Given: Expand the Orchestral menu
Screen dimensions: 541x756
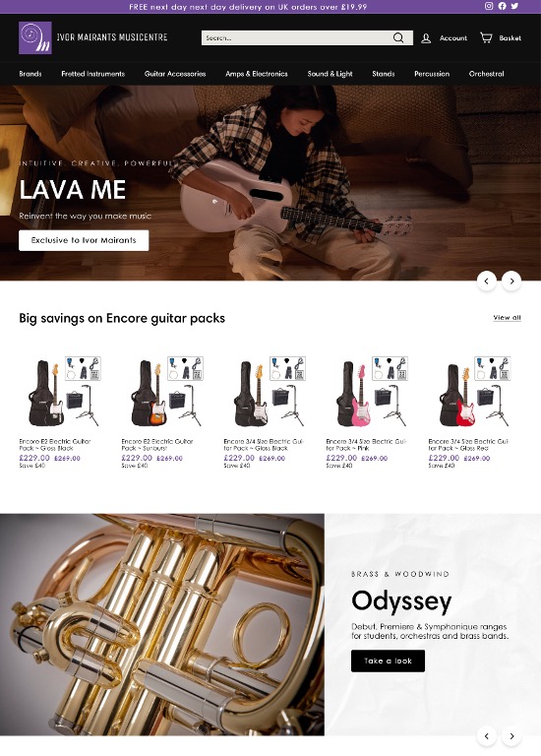Looking at the screenshot, I should 486,74.
